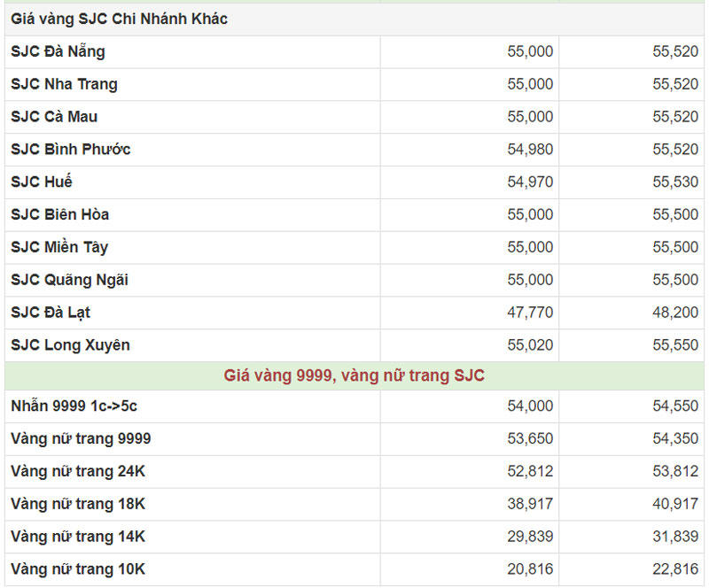Click the SJC Biên Hòa row label
The width and height of the screenshot is (709, 588).
(60, 214)
